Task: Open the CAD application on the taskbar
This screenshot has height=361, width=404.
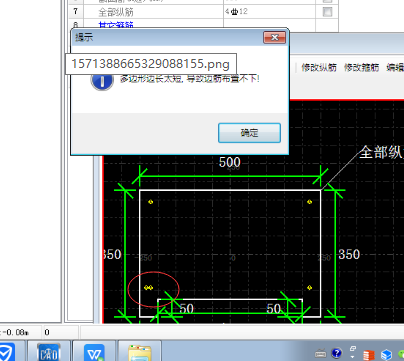Action: (x=49, y=352)
